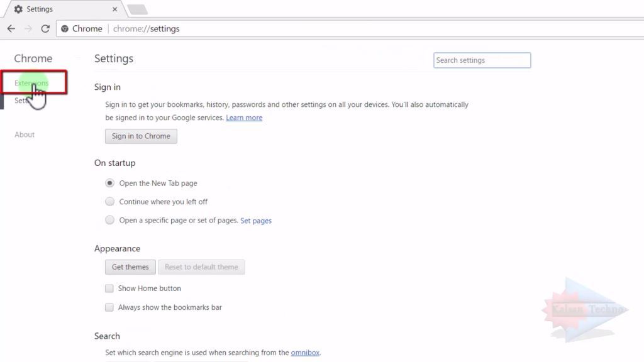Open a new tab
The image size is (644, 362).
pos(137,9)
